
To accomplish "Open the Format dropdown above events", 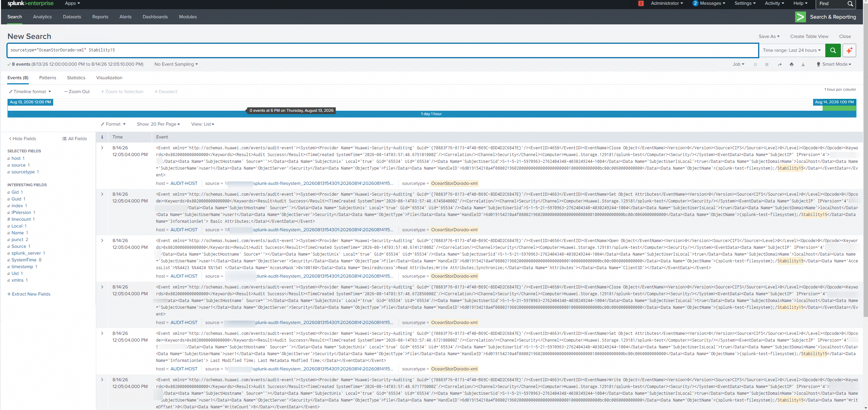I will 113,124.
